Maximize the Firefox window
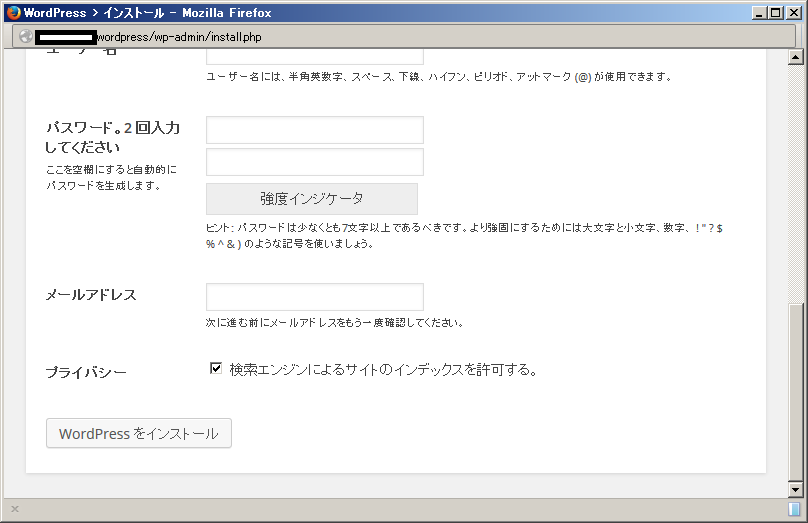 pos(776,13)
